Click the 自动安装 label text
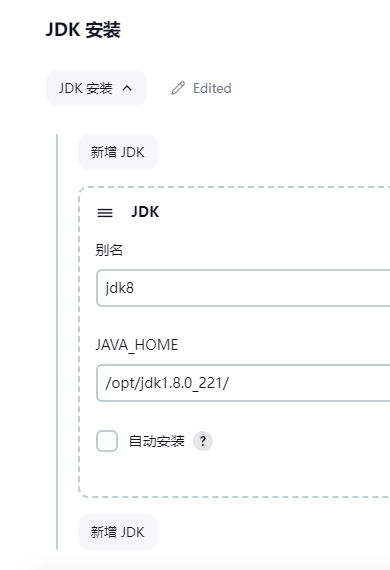Image resolution: width=390 pixels, height=570 pixels. (157, 441)
